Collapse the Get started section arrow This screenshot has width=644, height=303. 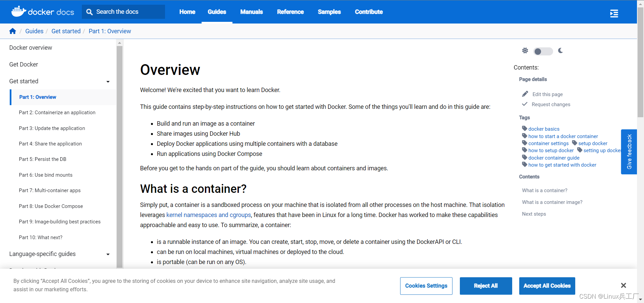(x=108, y=82)
